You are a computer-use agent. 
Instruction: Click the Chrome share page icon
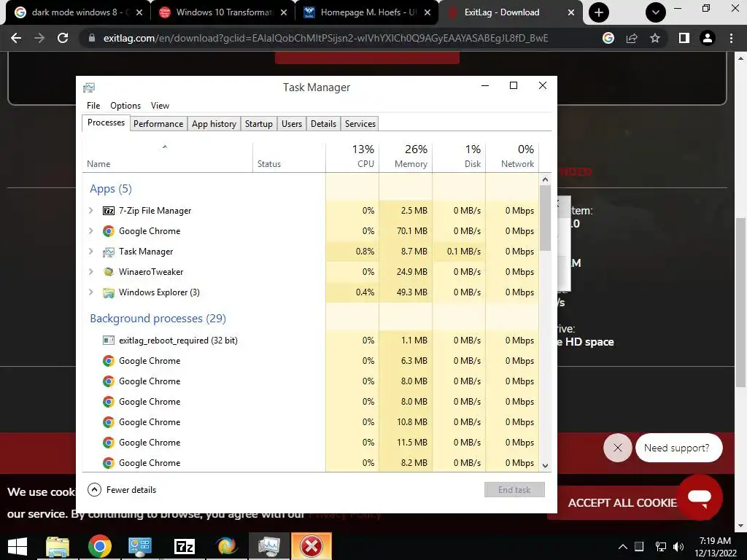pos(632,38)
